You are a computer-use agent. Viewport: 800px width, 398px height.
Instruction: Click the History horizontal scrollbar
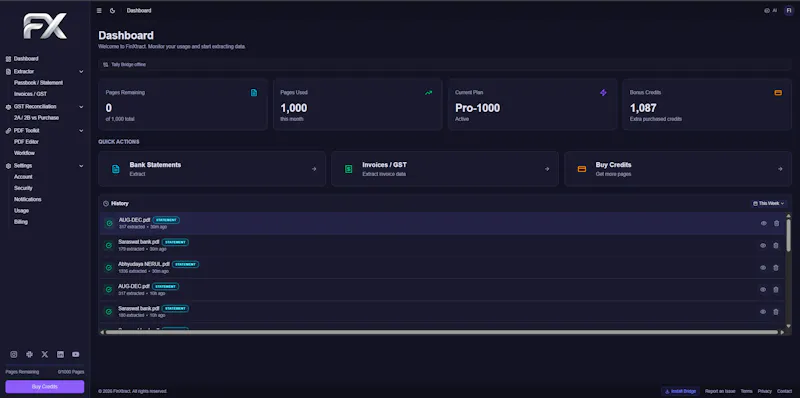[442, 332]
